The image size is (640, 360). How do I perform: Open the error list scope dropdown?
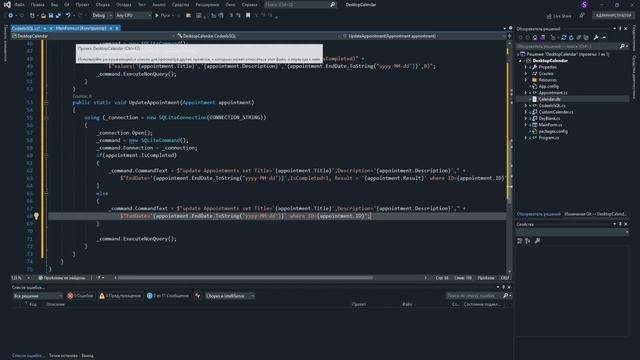(38, 296)
